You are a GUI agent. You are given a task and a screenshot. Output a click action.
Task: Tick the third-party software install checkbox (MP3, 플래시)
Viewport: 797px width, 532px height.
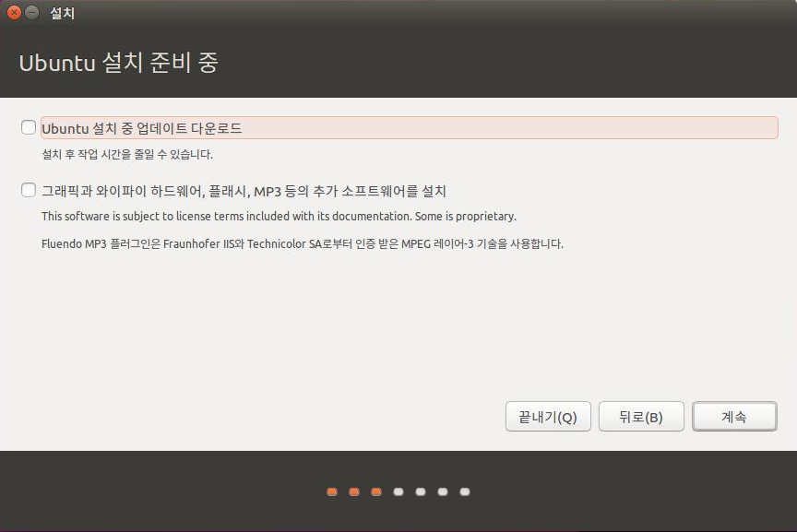tap(29, 190)
